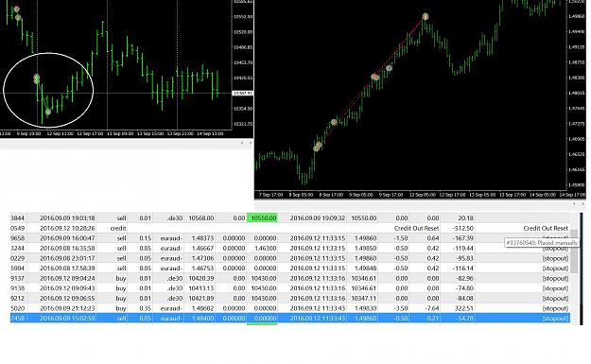Click open time 2016.09.12 10:28:26
The width and height of the screenshot is (591, 364).
click(67, 228)
